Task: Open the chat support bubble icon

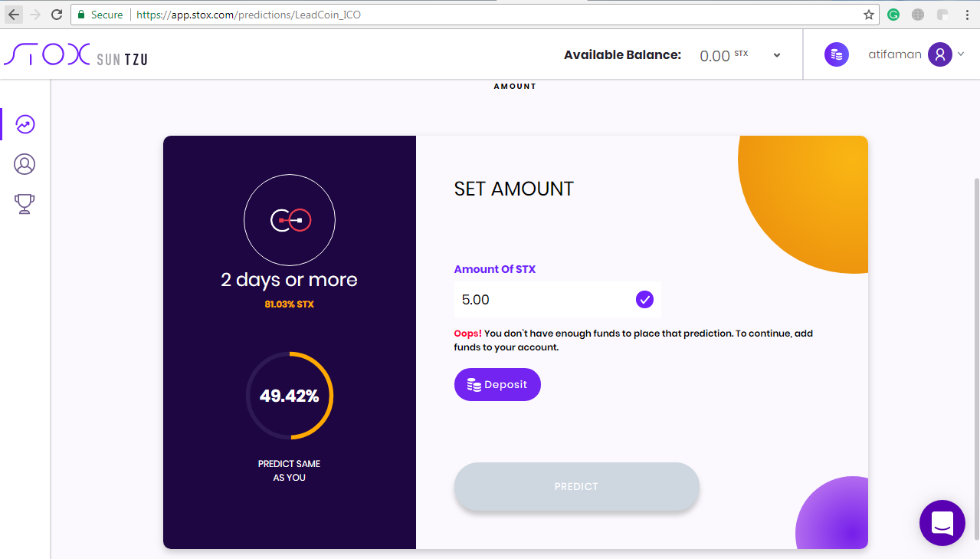Action: tap(942, 523)
